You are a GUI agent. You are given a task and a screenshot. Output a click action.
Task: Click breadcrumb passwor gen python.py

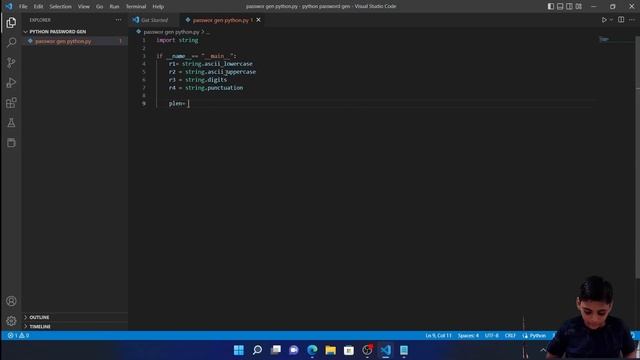point(171,31)
